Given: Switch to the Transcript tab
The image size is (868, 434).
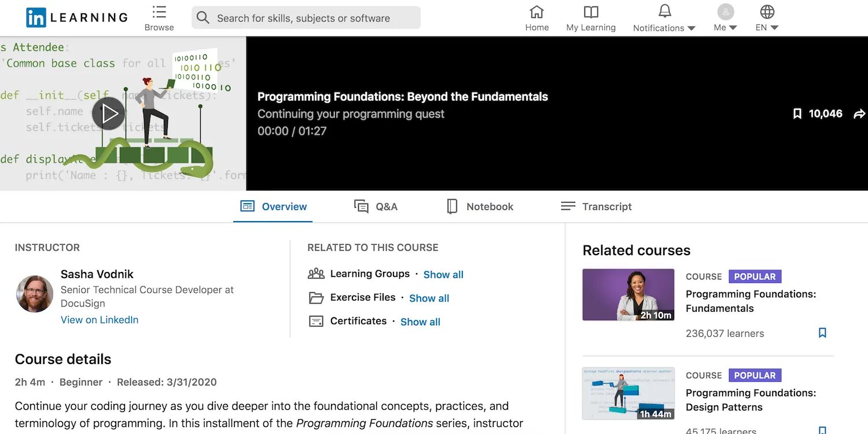Looking at the screenshot, I should (x=596, y=207).
